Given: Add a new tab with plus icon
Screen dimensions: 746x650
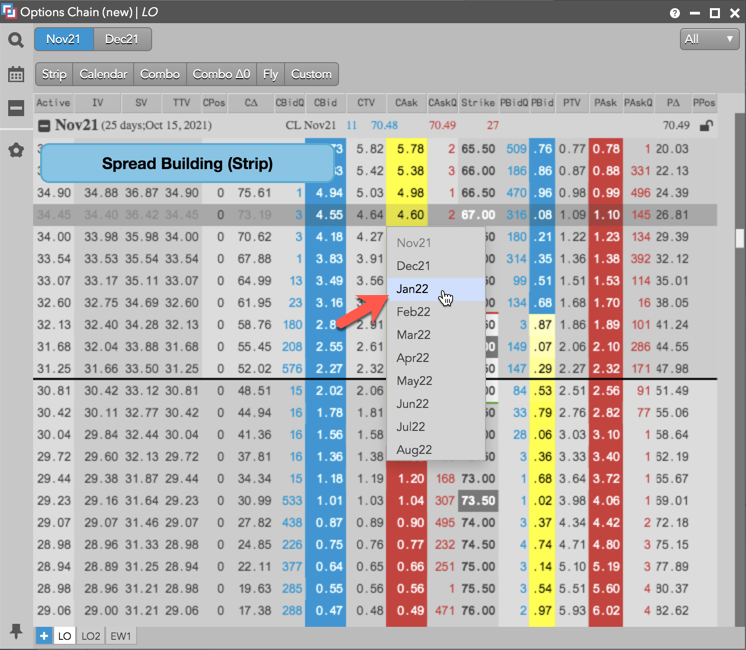Looking at the screenshot, I should [44, 635].
